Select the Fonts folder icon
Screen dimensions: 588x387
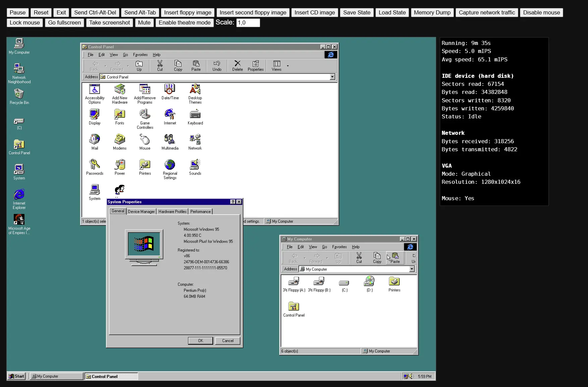coord(120,117)
